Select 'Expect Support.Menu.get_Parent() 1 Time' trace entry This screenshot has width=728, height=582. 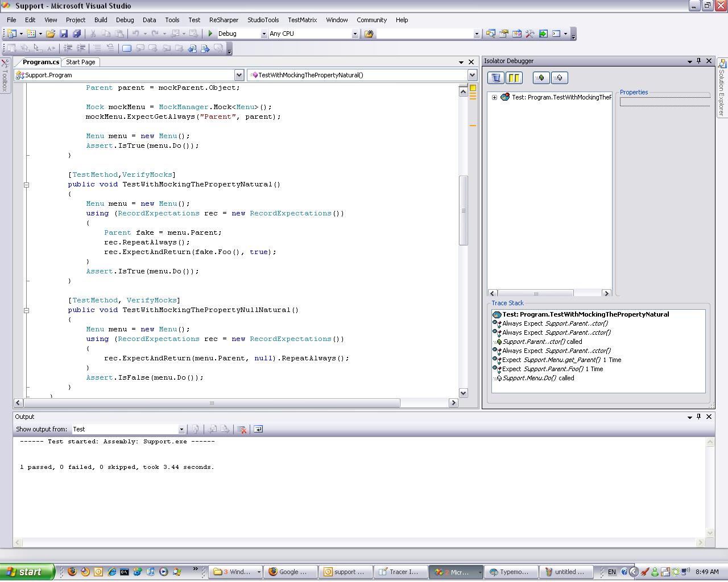(557, 360)
